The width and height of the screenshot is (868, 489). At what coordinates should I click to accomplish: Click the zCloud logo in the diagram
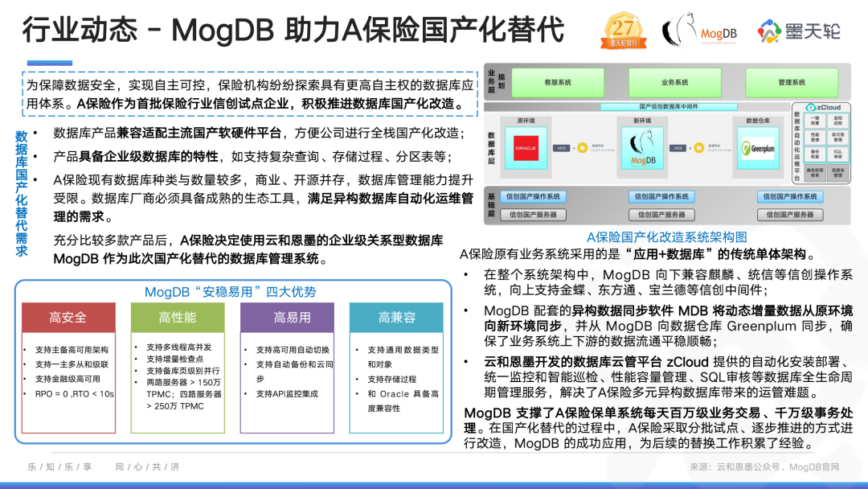(823, 107)
